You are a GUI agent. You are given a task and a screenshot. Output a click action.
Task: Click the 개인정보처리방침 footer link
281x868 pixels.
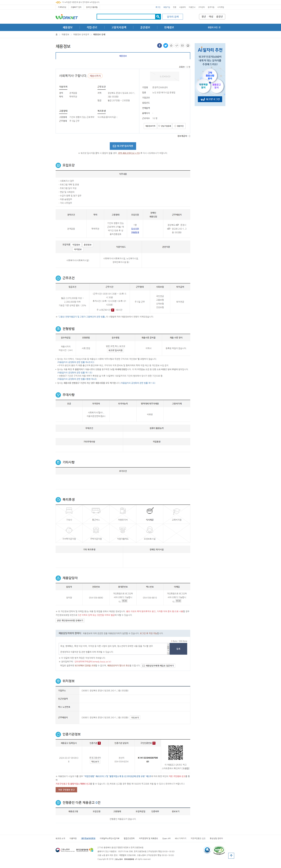(x=88, y=838)
